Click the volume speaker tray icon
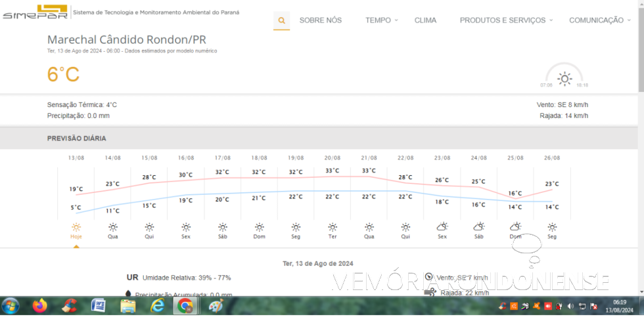 pos(570,306)
